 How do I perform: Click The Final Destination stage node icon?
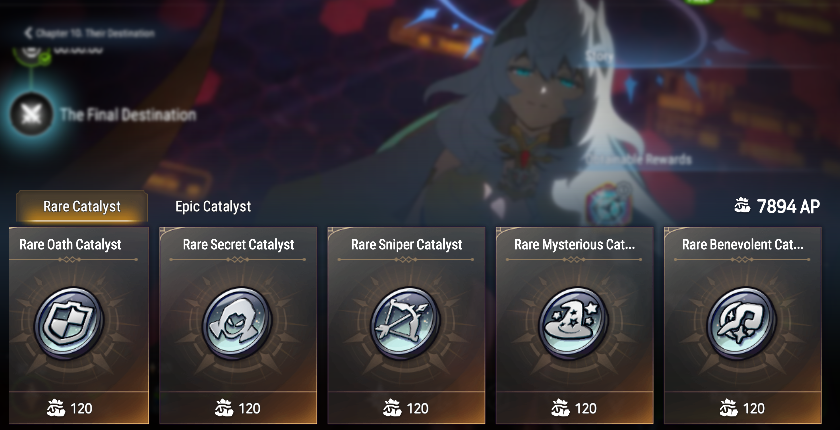[x=32, y=114]
